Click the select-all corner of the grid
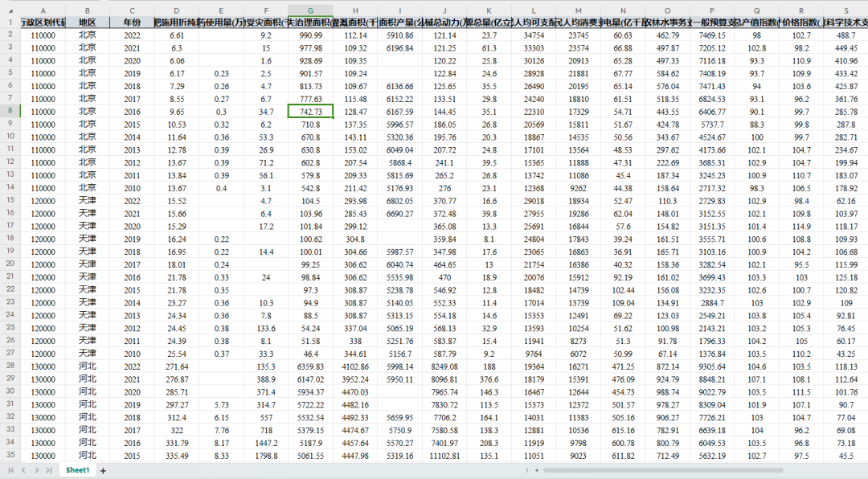This screenshot has height=479, width=868. [9, 10]
